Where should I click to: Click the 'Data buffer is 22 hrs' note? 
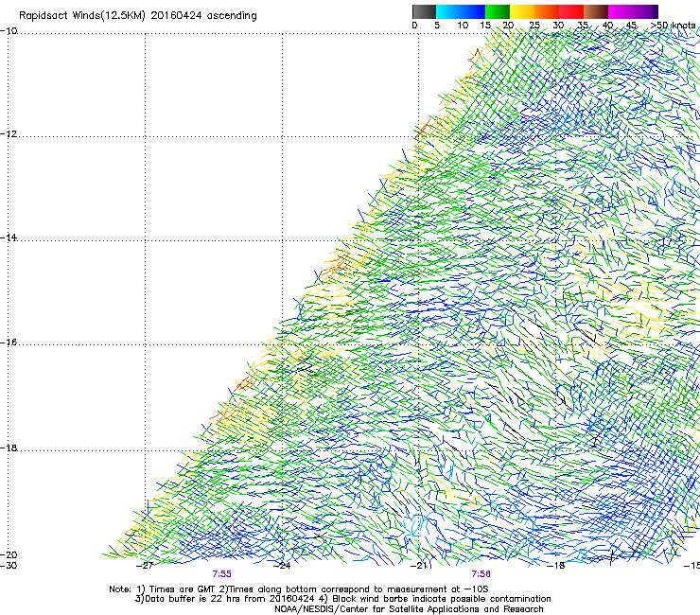point(224,599)
